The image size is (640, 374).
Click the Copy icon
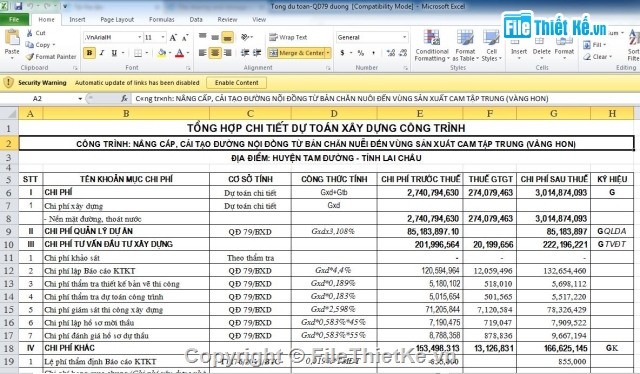(29, 45)
